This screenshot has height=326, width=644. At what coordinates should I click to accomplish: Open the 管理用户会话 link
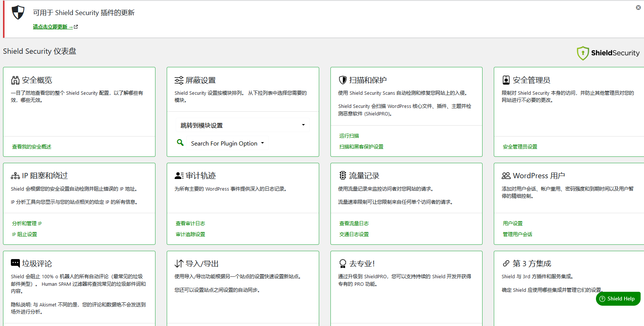[517, 234]
